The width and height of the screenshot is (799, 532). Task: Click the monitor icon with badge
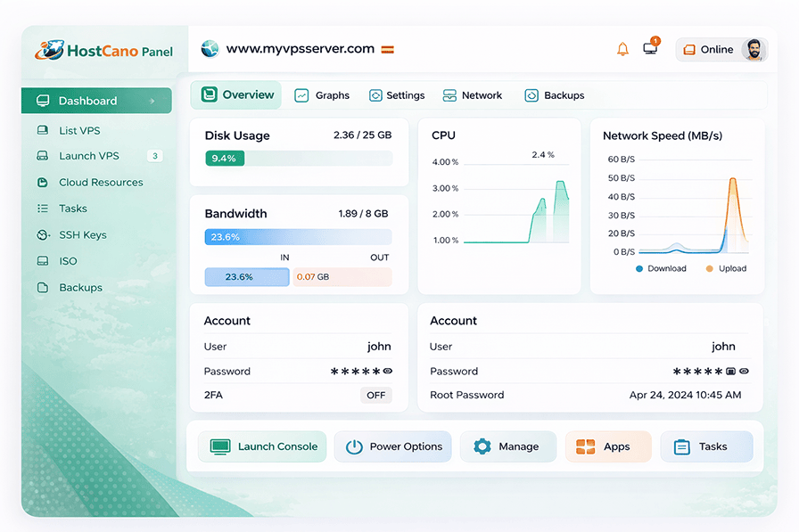[650, 49]
